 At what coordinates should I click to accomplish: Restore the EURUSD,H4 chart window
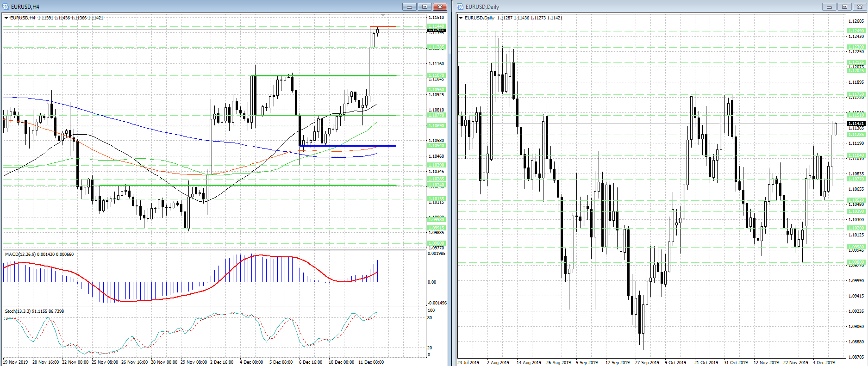point(425,6)
